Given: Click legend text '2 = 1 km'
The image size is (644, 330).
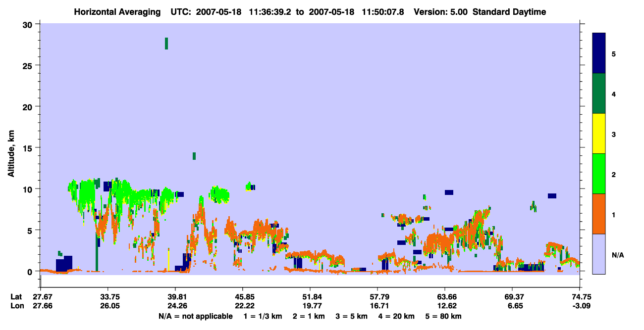Looking at the screenshot, I should (309, 316).
